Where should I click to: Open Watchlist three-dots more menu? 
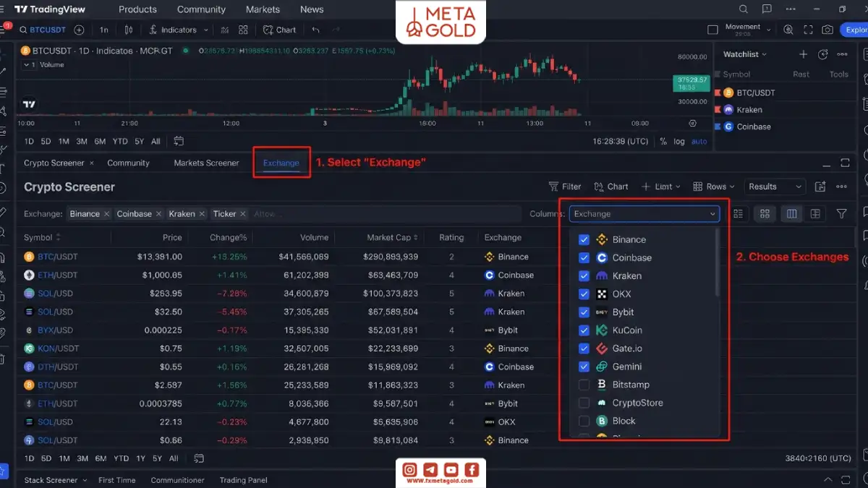tap(842, 54)
